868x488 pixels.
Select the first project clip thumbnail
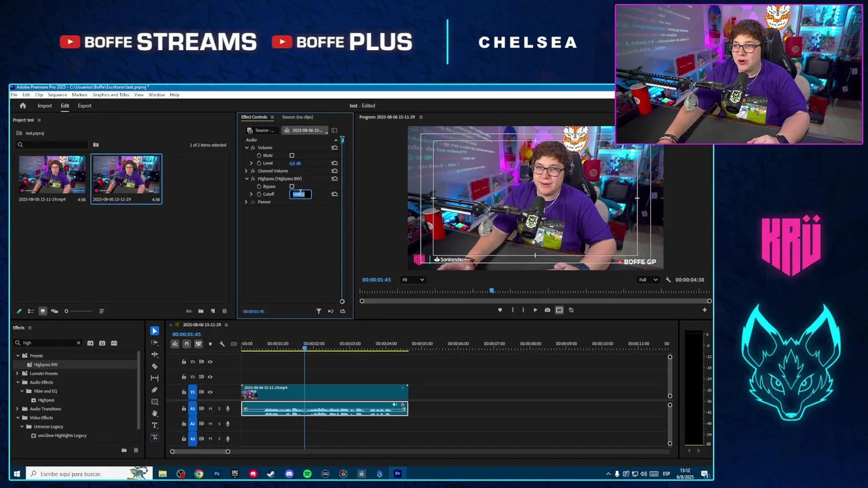pyautogui.click(x=52, y=175)
